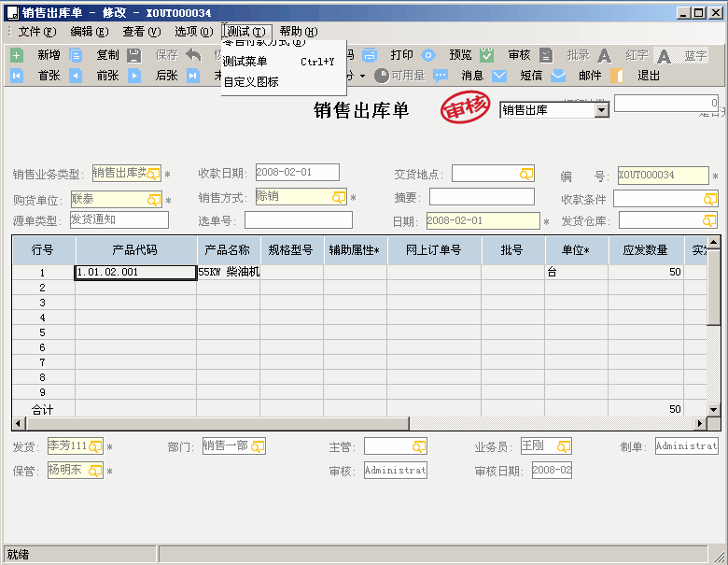Open the lookup for 发货 field
The height and width of the screenshot is (565, 728).
point(94,447)
